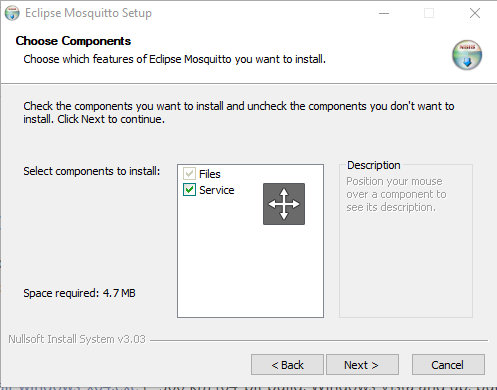Click the Eclipse Mosquitto Setup window title text

point(88,13)
